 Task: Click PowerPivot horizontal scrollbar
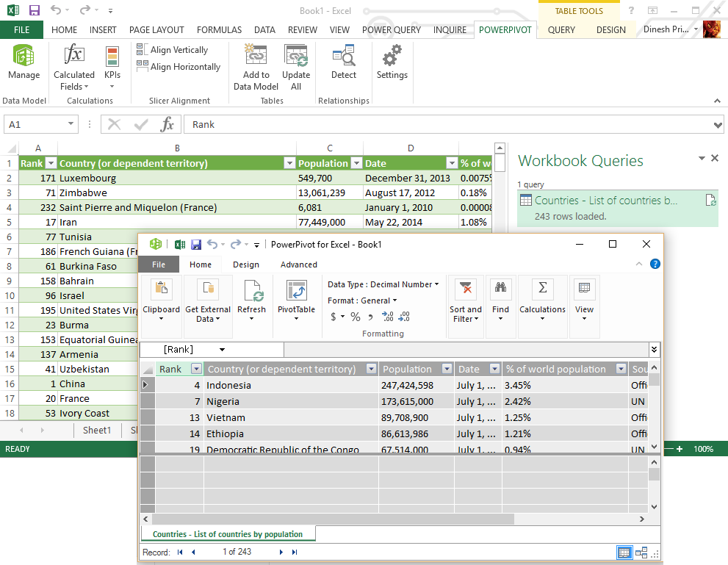coord(334,519)
